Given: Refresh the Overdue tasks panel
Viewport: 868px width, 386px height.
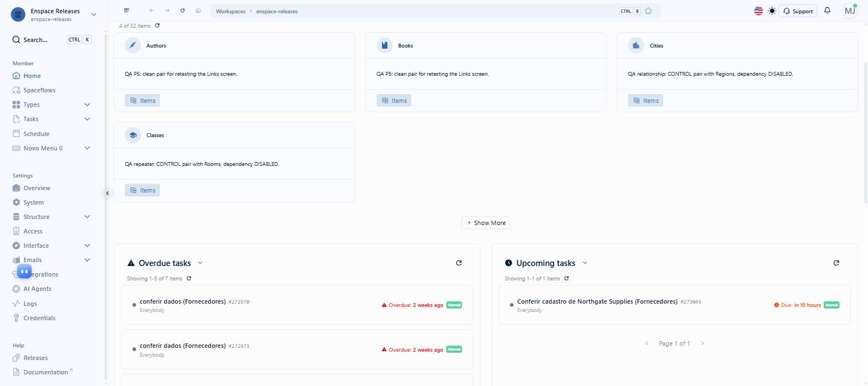Looking at the screenshot, I should pos(459,263).
